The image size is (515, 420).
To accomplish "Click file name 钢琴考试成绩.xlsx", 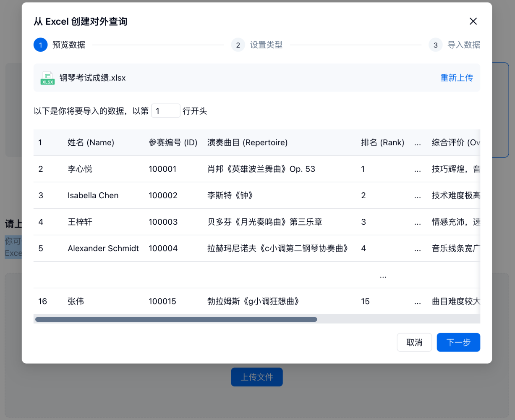I will (x=92, y=78).
